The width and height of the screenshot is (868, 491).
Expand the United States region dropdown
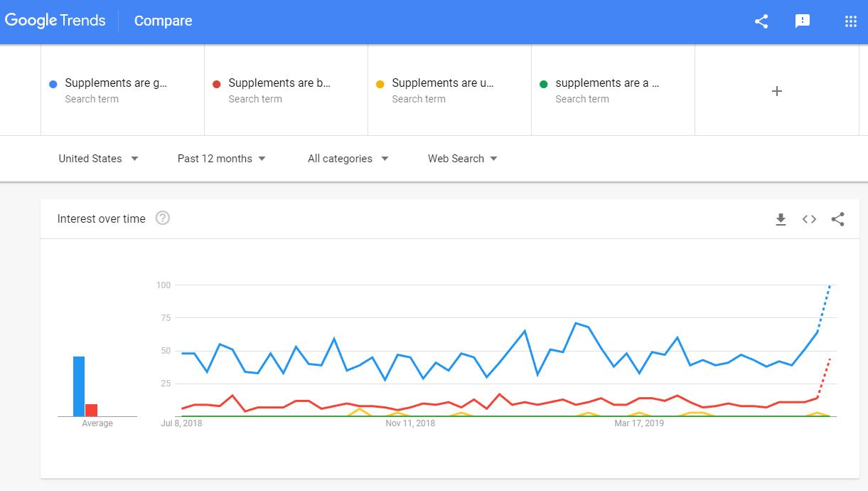[98, 159]
